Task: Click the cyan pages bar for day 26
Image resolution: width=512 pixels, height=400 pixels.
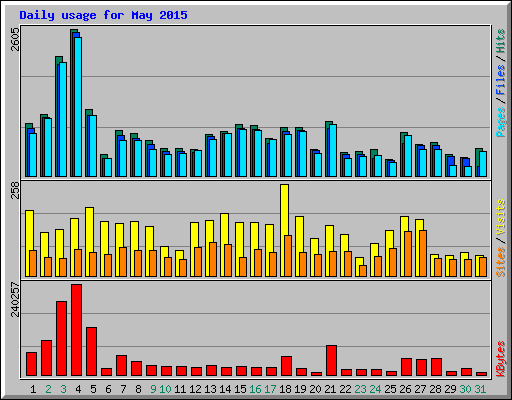Action: [408, 156]
